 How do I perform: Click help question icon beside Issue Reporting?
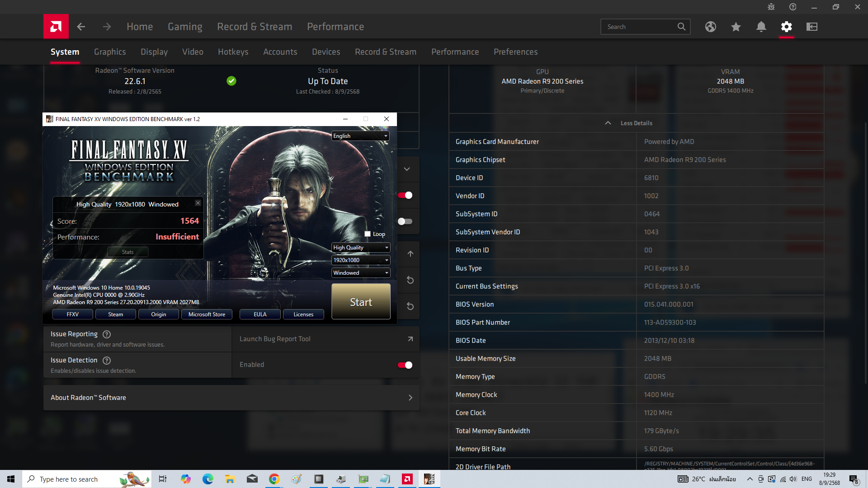click(x=107, y=334)
